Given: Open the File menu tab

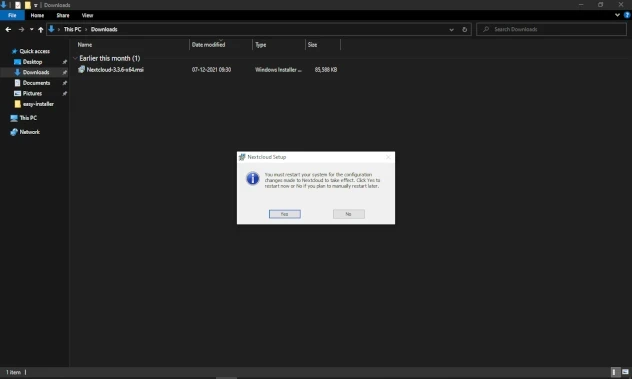Looking at the screenshot, I should 12,15.
